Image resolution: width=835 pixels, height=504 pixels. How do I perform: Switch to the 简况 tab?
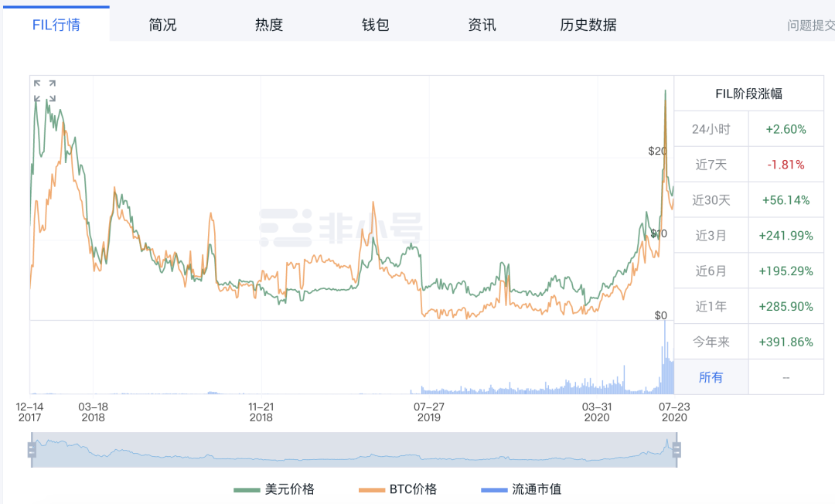162,25
